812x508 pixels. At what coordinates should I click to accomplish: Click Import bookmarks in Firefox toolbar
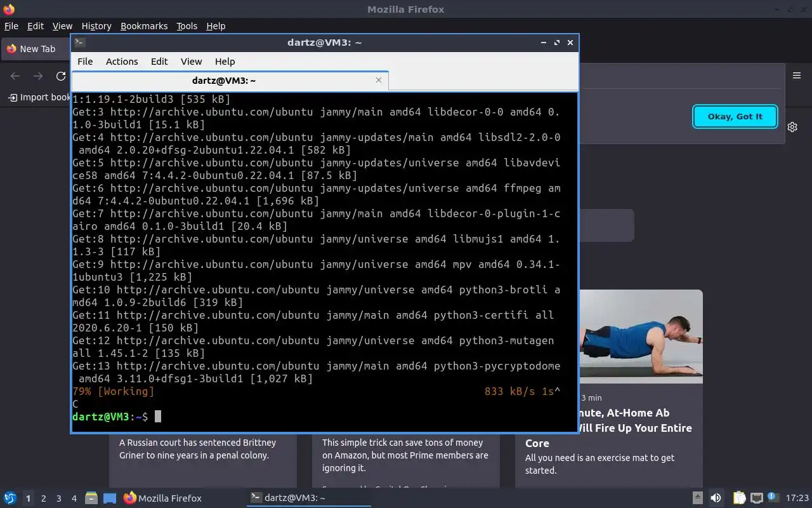tap(39, 97)
